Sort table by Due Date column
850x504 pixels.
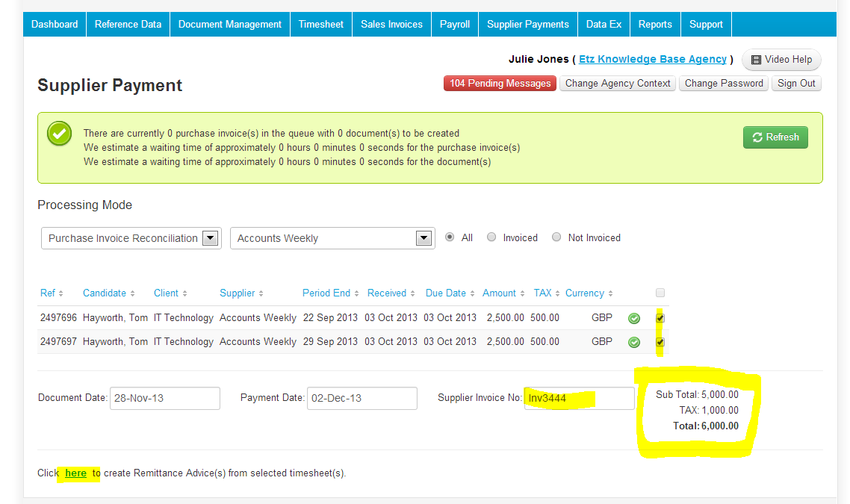pos(450,293)
